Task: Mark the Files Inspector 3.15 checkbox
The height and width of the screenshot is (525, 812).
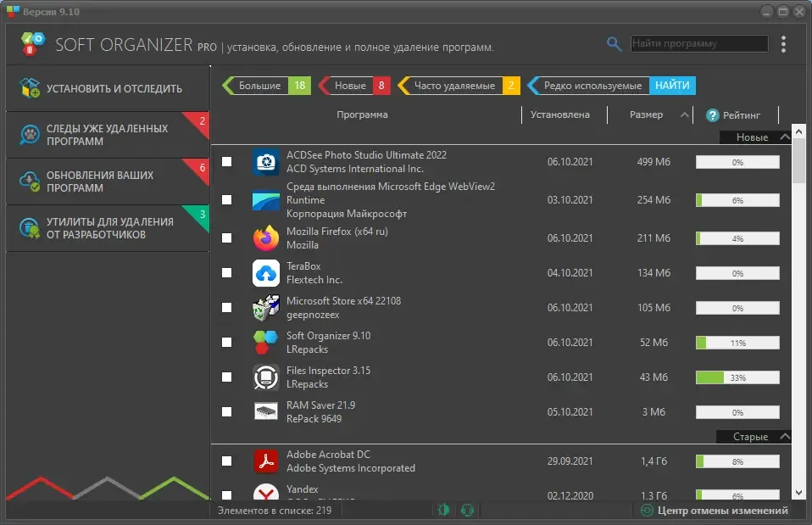Action: [227, 377]
